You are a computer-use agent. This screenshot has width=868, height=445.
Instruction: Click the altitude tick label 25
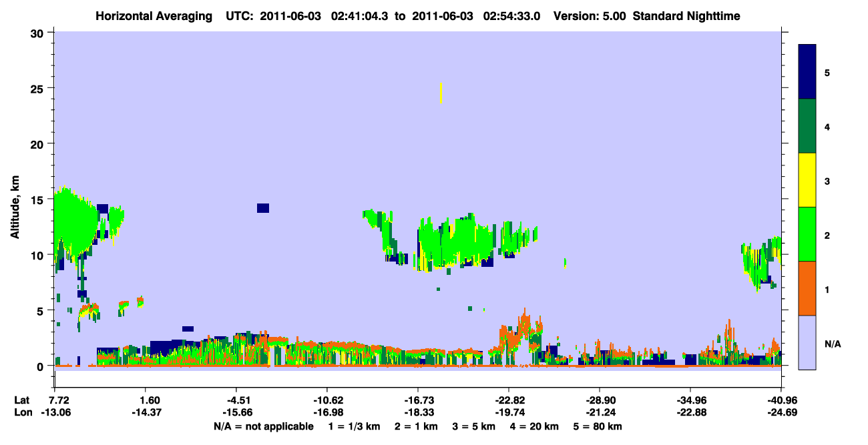tap(38, 88)
